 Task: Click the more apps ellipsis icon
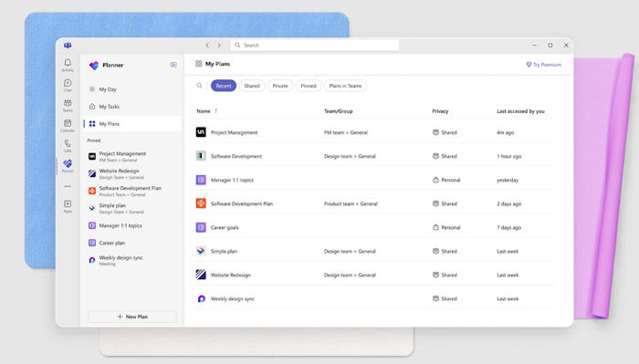click(68, 186)
